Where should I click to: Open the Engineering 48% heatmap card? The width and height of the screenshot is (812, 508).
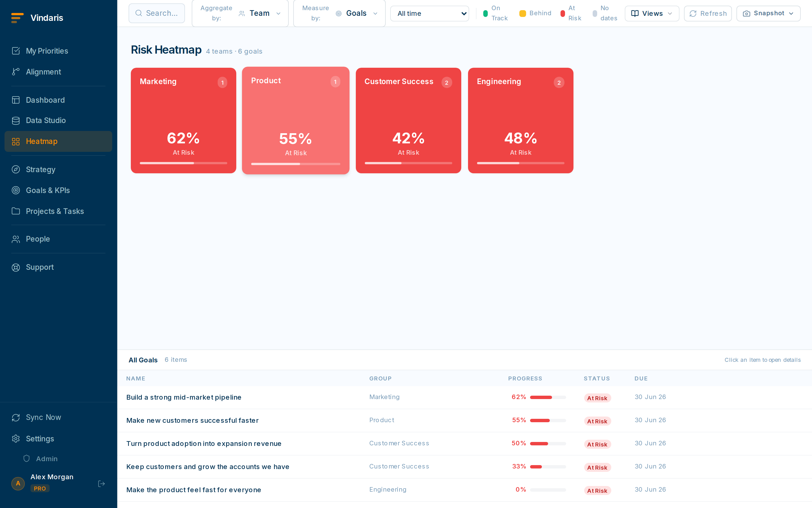[520, 120]
